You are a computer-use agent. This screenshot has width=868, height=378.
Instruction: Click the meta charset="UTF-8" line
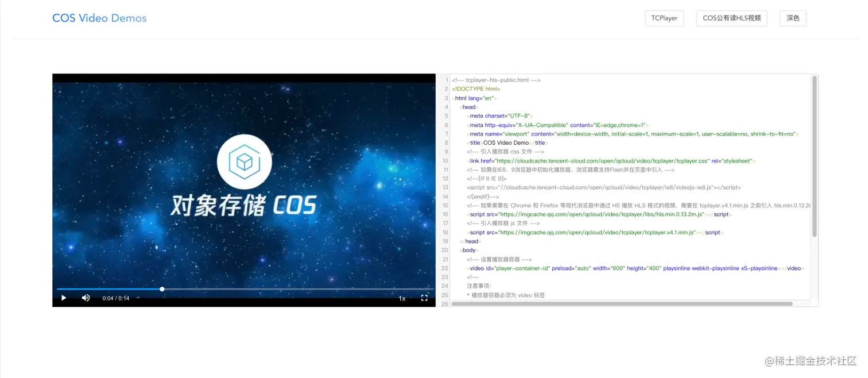pyautogui.click(x=501, y=116)
